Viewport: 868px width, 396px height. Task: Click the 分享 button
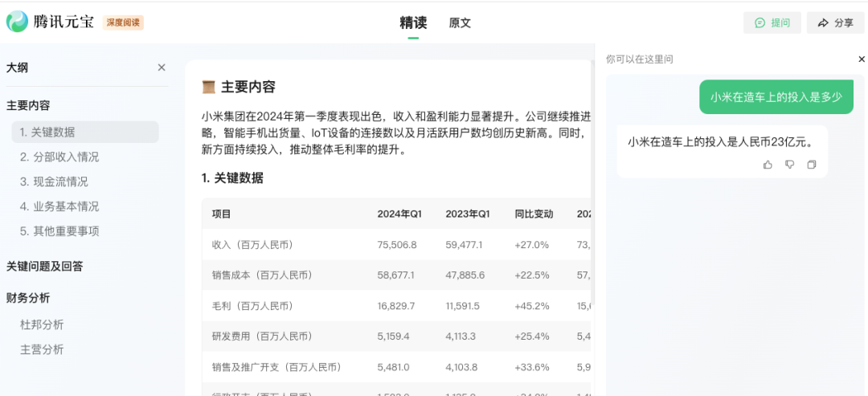tap(835, 22)
